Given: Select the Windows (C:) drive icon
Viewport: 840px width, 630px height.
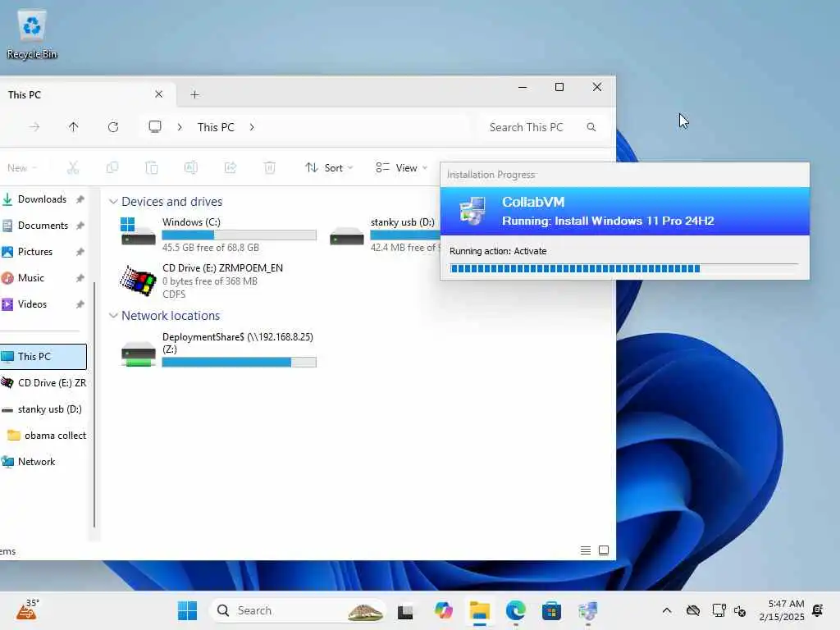Looking at the screenshot, I should [138, 231].
